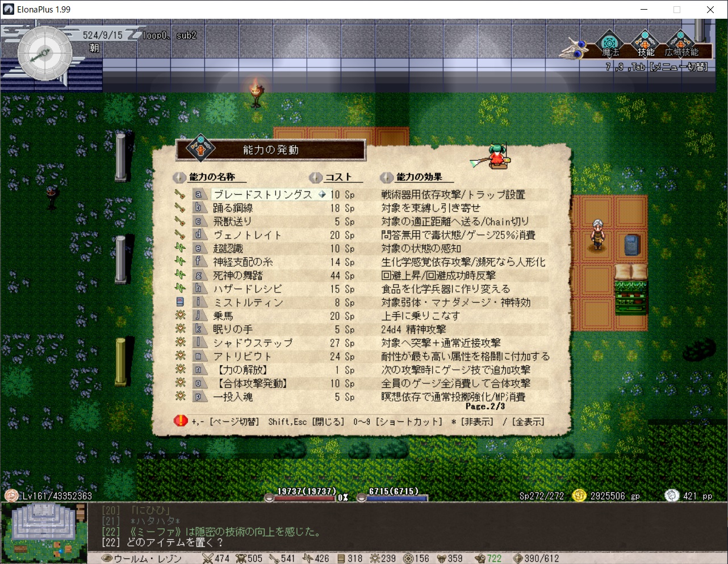
Task: Click the platinum coin icon near 421 pp
Action: tap(672, 495)
